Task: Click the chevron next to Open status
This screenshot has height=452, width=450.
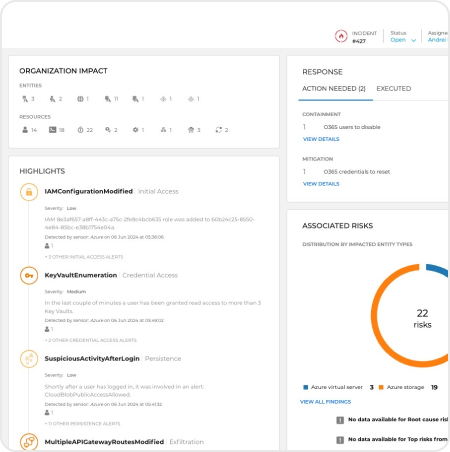Action: point(413,40)
